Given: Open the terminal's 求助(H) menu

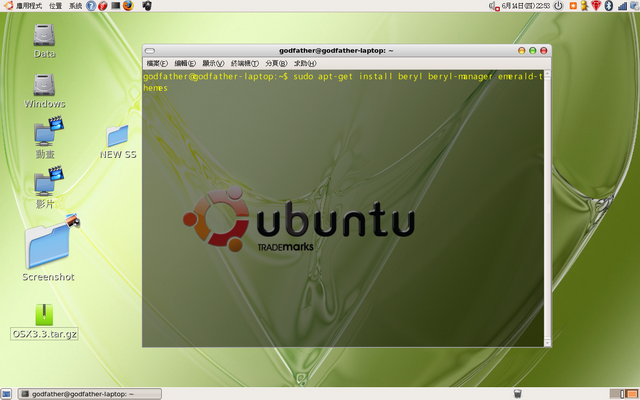Looking at the screenshot, I should pyautogui.click(x=305, y=63).
